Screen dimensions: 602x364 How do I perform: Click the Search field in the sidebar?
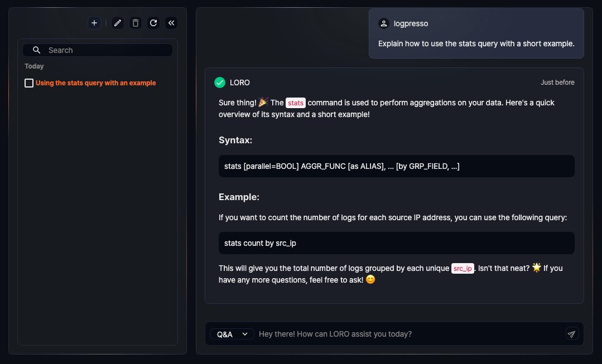(98, 50)
